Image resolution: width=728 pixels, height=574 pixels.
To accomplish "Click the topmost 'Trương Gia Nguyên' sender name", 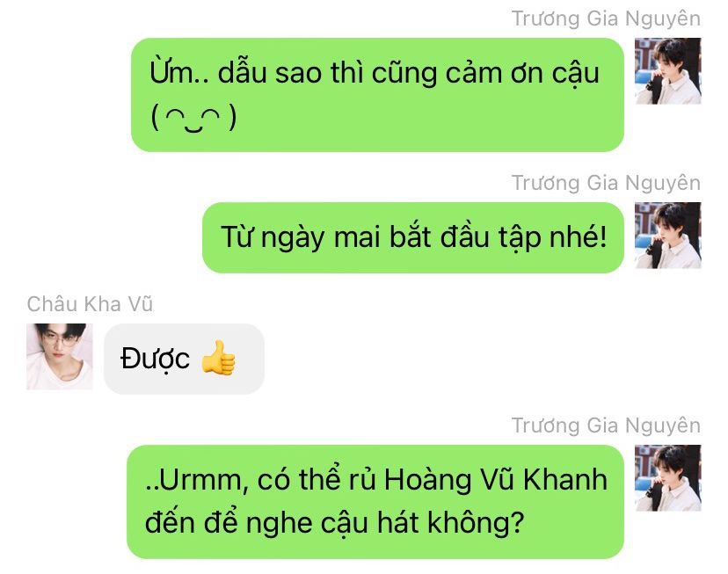I will tap(606, 18).
